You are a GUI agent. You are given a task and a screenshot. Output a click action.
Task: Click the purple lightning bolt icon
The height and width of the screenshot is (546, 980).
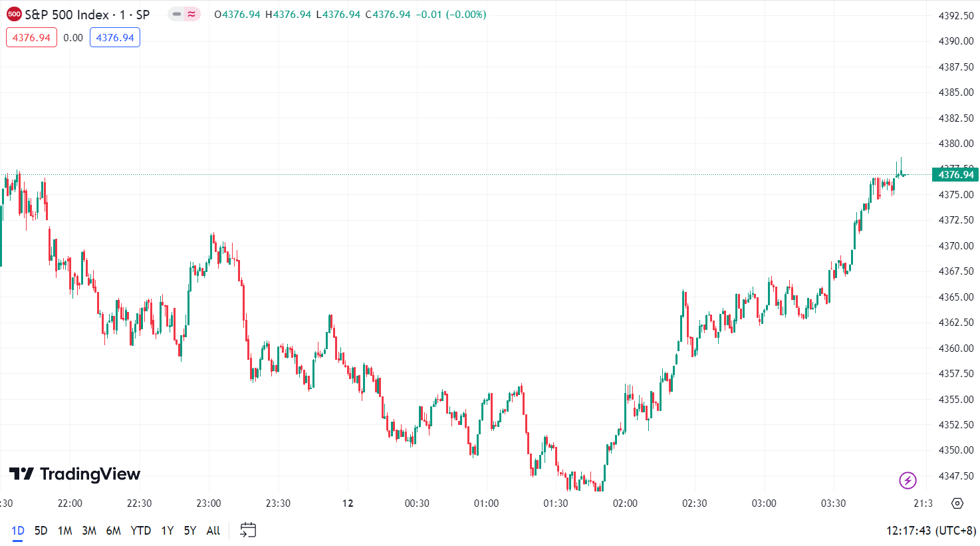click(908, 479)
